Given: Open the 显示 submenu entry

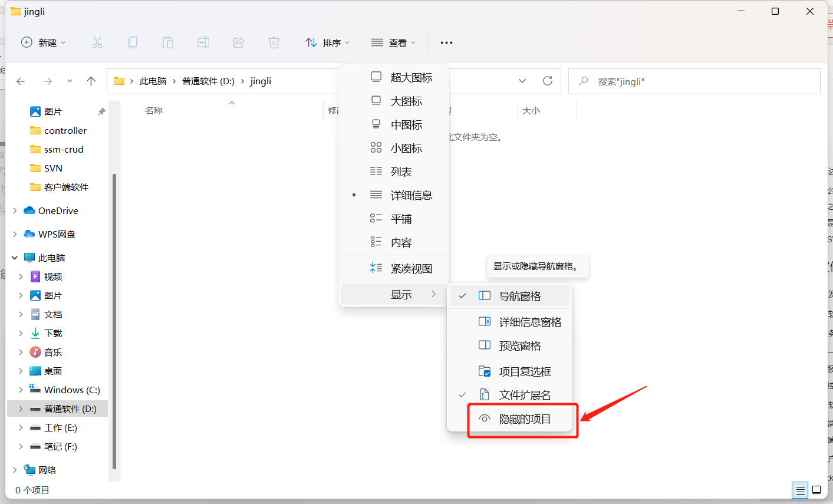Looking at the screenshot, I should (394, 294).
